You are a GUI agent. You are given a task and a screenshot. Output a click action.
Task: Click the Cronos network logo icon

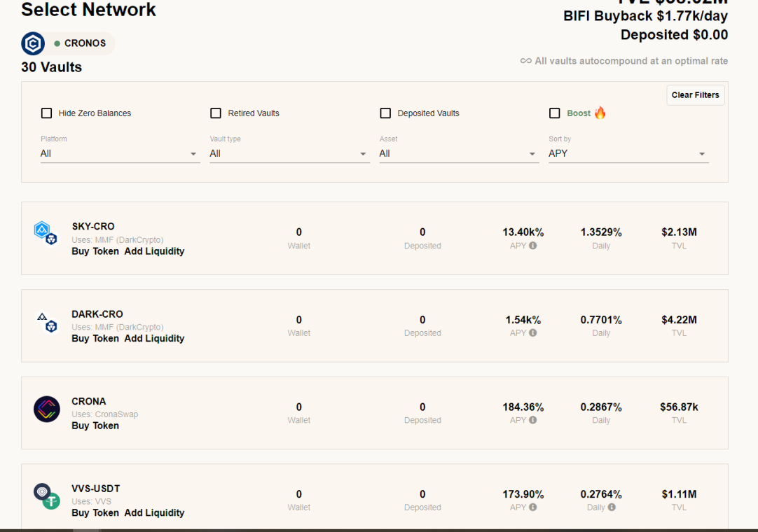click(33, 44)
